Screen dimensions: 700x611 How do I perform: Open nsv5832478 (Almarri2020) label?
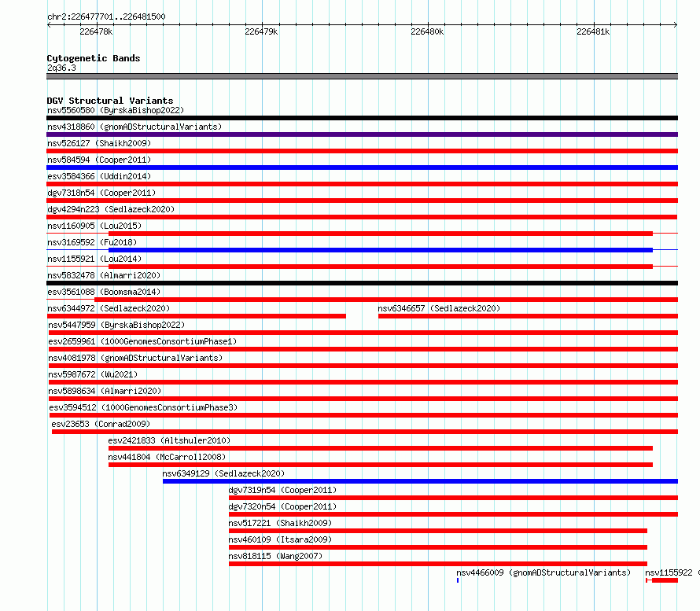104,275
